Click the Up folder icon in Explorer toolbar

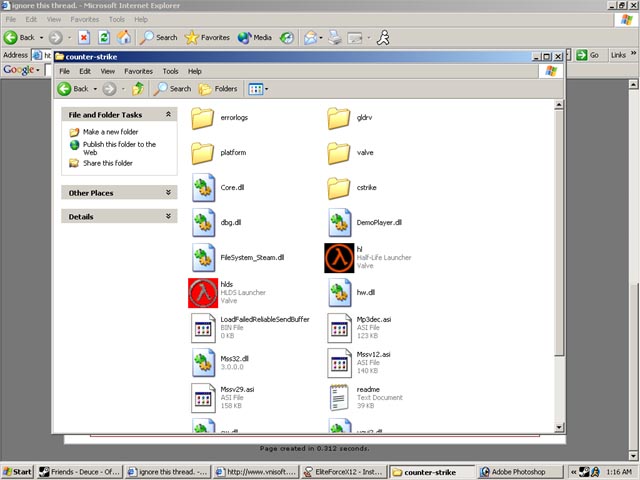tap(138, 89)
